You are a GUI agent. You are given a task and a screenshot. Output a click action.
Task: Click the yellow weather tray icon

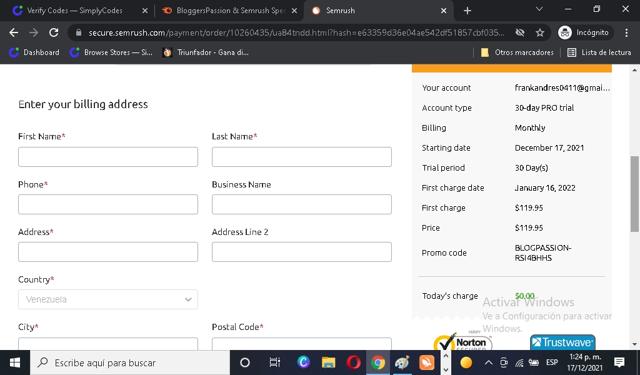[466, 363]
